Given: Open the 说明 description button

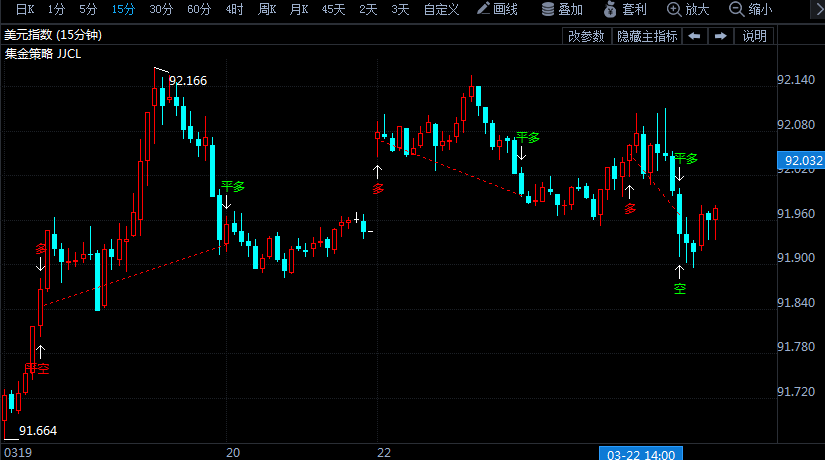Looking at the screenshot, I should pyautogui.click(x=754, y=36).
